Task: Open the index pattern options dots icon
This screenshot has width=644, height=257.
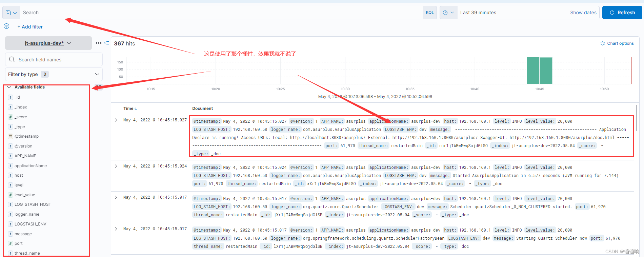Action: (x=99, y=43)
